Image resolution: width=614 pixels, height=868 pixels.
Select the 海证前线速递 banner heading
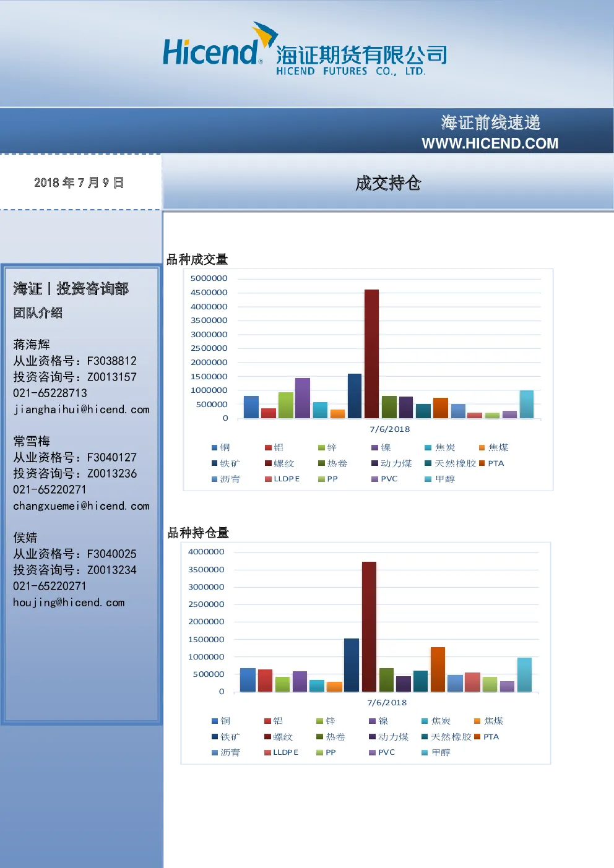point(491,122)
